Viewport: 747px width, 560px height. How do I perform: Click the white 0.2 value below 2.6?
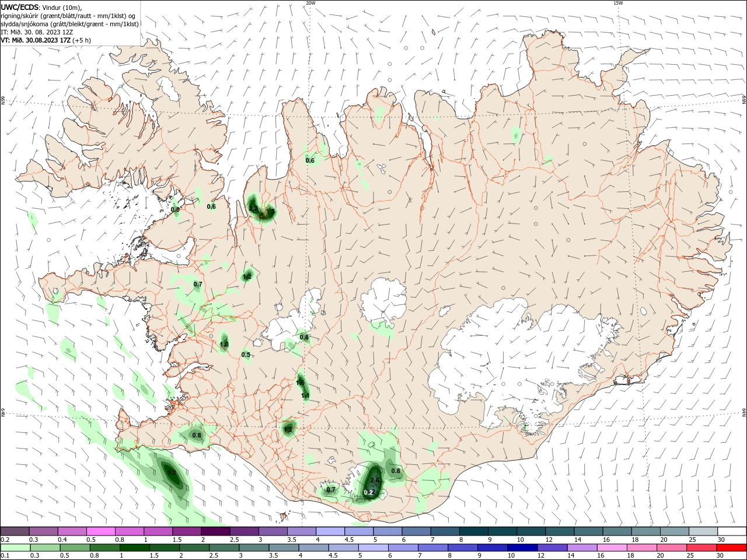click(368, 492)
